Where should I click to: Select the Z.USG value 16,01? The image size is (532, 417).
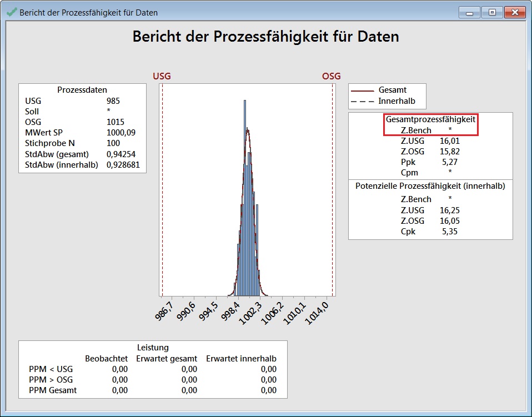pyautogui.click(x=450, y=141)
